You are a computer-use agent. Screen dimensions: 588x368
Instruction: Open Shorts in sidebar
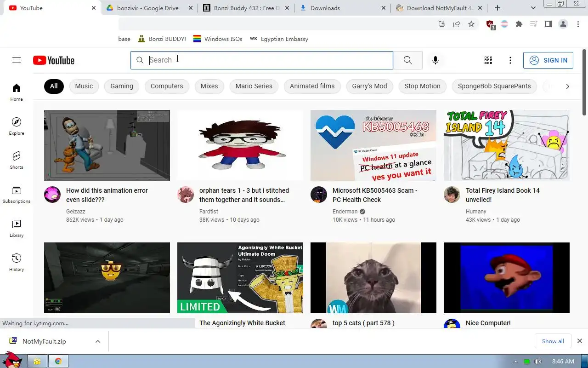tap(17, 160)
